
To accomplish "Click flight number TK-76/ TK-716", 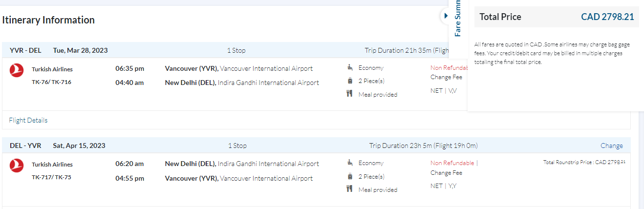I will 52,82.
